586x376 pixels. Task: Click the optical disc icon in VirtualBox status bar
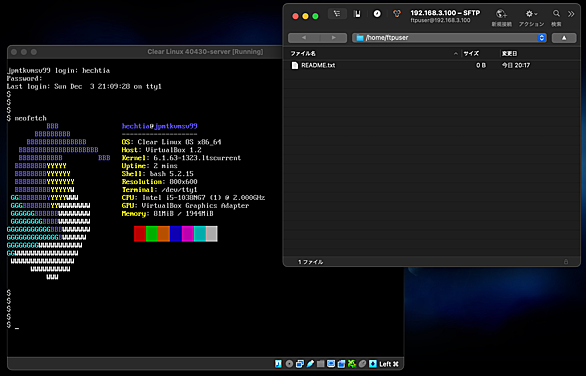289,364
